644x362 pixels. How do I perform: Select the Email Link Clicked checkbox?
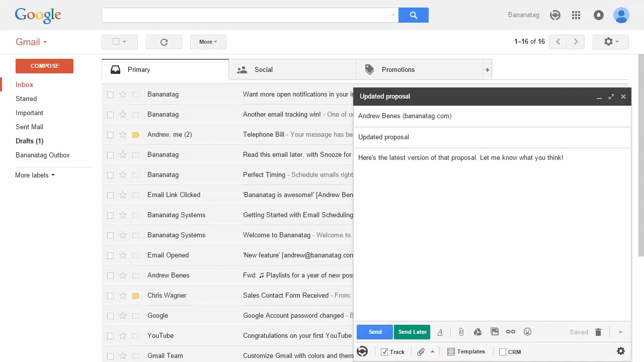[110, 195]
